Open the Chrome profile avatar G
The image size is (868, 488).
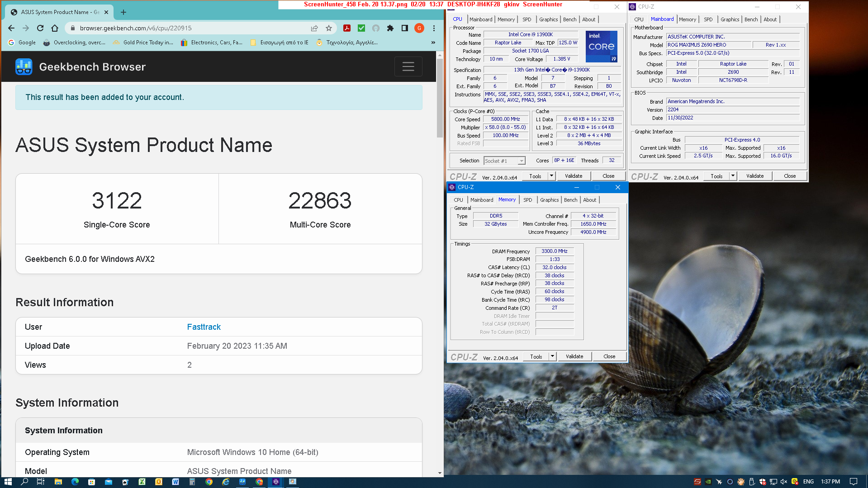419,28
